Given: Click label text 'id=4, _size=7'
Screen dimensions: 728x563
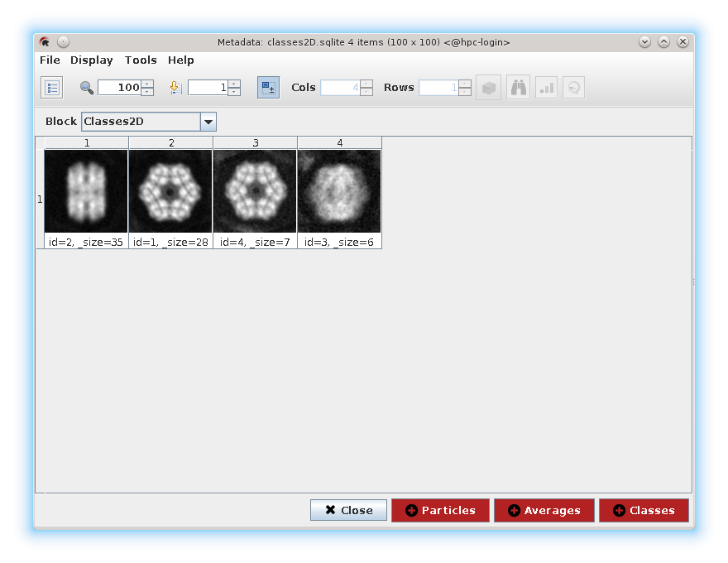Looking at the screenshot, I should pos(255,242).
